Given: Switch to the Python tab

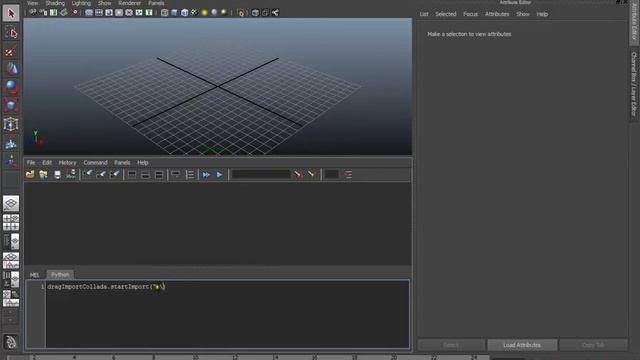Looking at the screenshot, I should click(x=60, y=275).
